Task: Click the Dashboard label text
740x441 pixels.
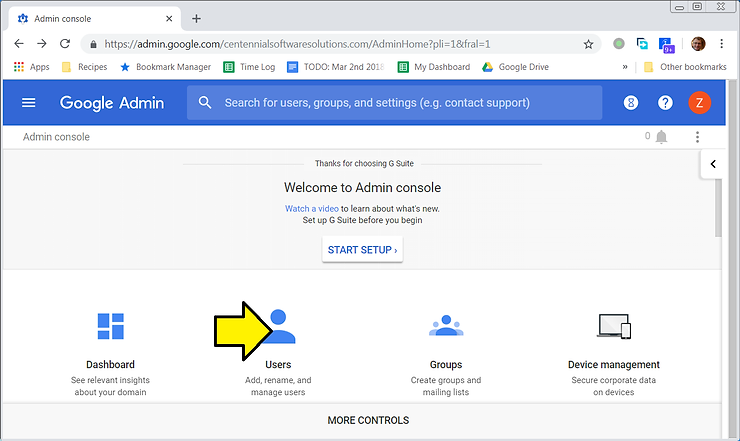Action: 110,365
